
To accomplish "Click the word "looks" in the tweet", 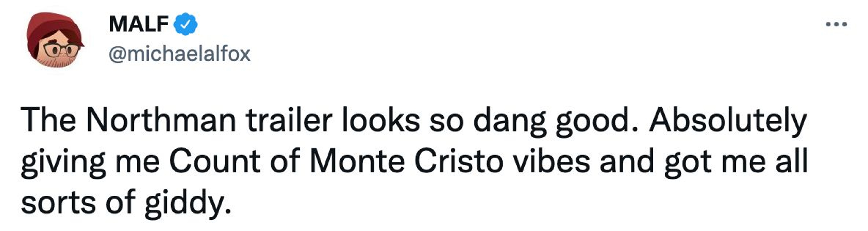I will tap(381, 120).
